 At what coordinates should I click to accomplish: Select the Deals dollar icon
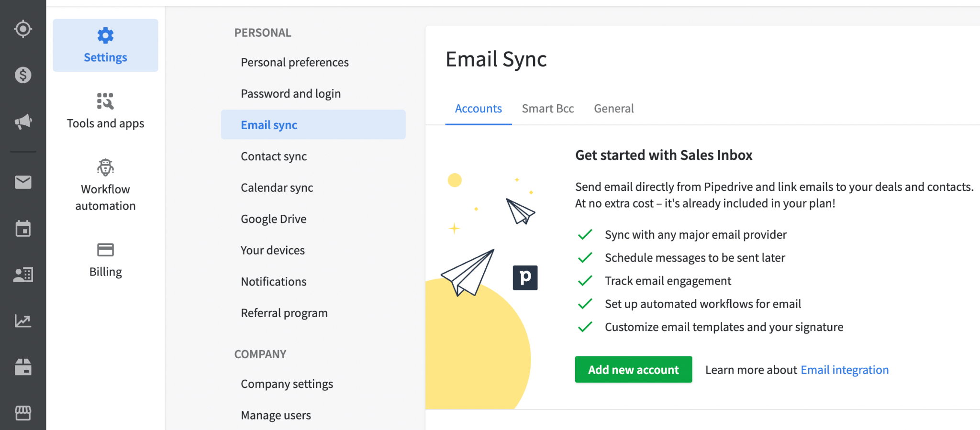(22, 75)
